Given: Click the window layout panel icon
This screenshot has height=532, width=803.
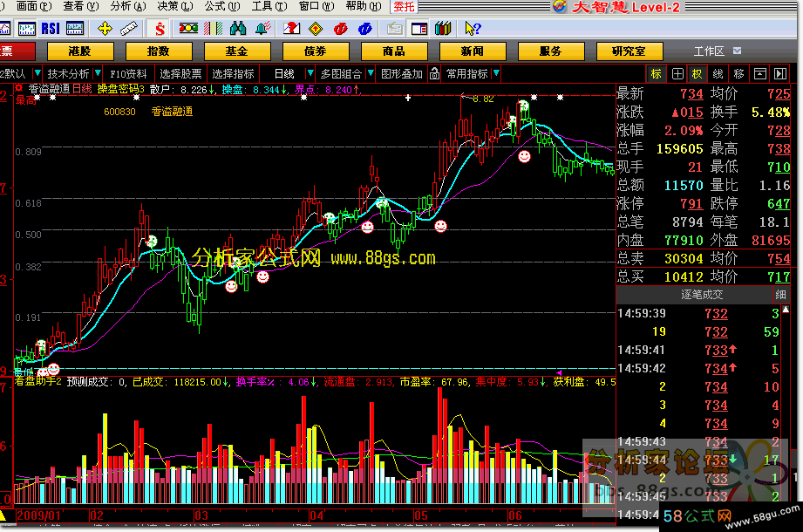Looking at the screenshot, I should point(419,29).
